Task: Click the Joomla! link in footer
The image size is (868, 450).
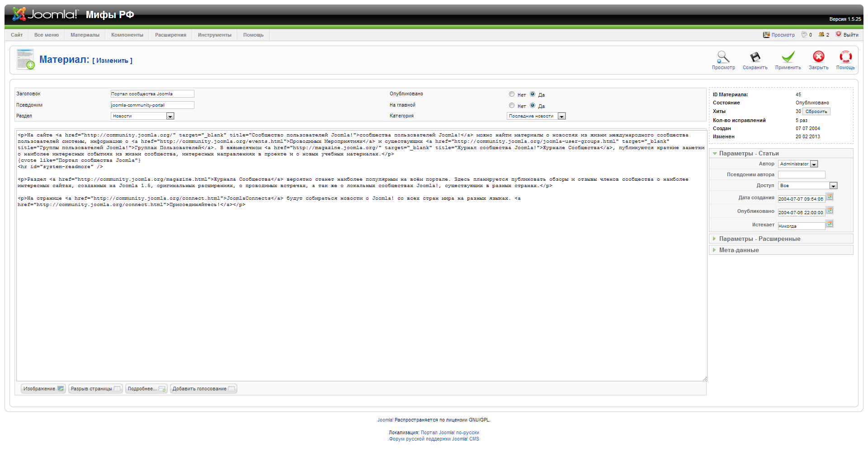Action: (x=385, y=420)
